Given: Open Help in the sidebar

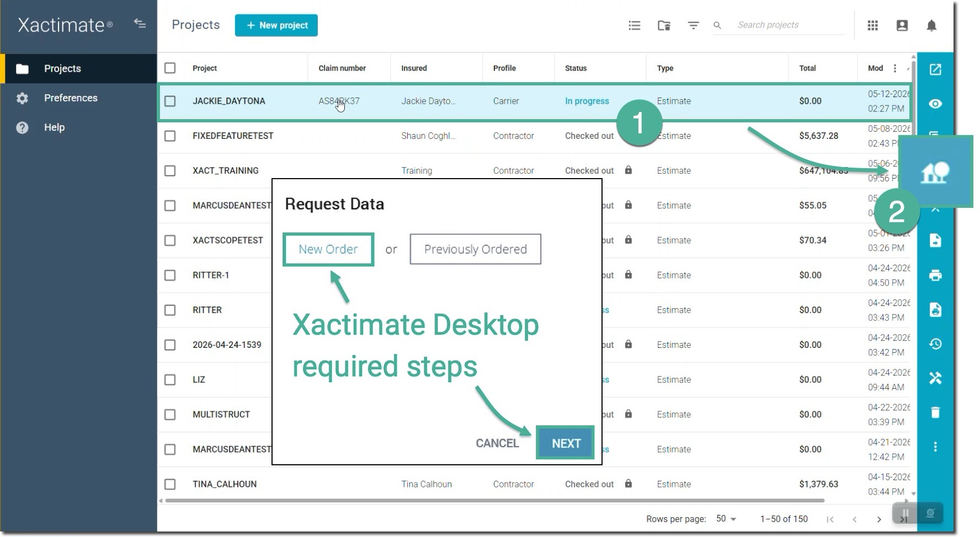Looking at the screenshot, I should pos(78,127).
